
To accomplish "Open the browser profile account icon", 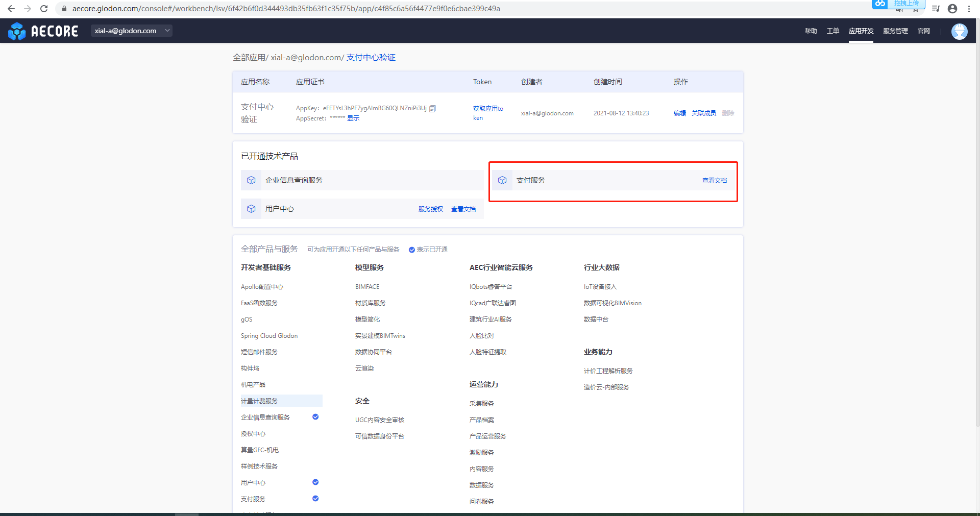I will pos(952,9).
